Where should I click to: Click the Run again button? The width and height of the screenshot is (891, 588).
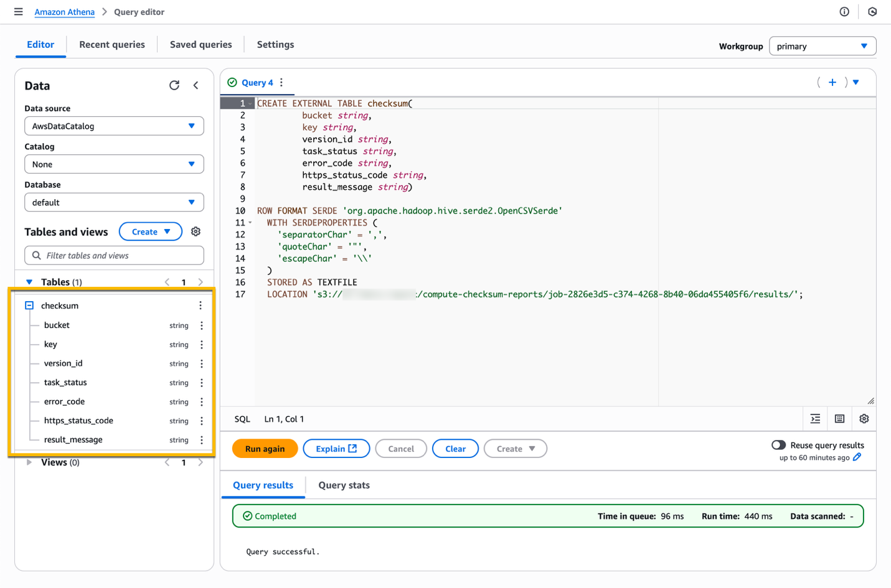coord(265,448)
